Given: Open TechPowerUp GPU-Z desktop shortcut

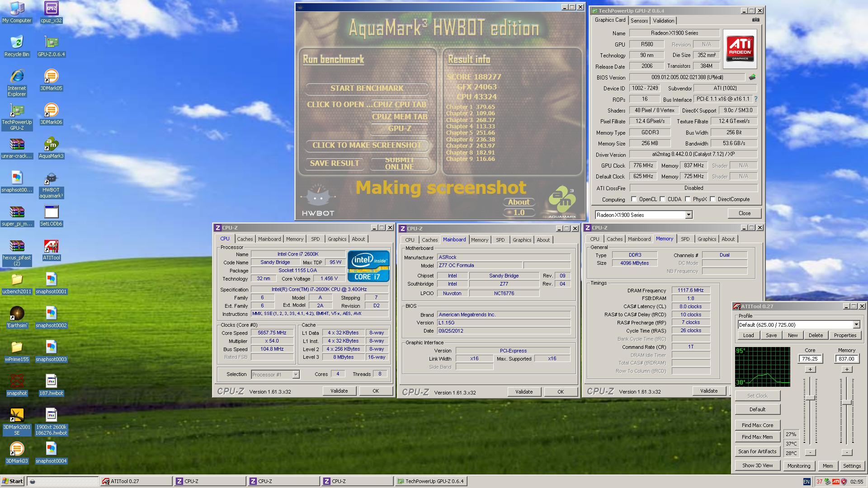Looking at the screenshot, I should click(x=17, y=117).
